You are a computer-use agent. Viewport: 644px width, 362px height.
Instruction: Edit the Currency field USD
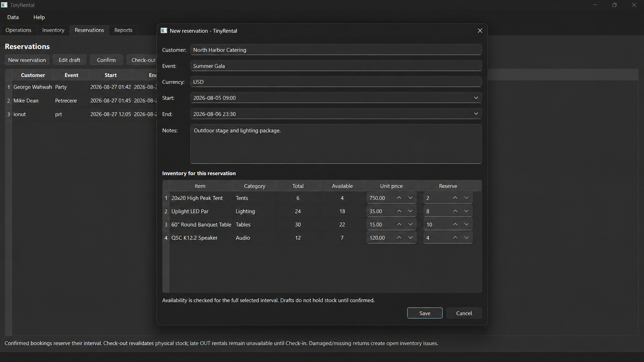[x=336, y=82]
